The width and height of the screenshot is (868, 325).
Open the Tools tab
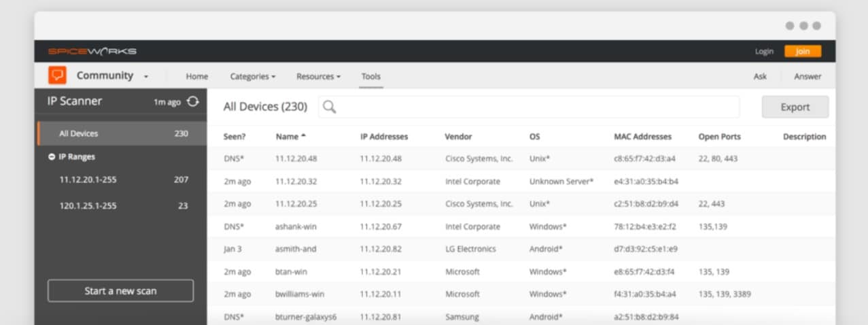click(x=371, y=77)
